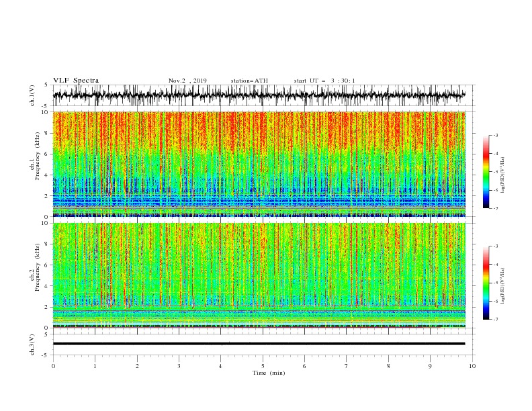Screen dimensions: 532x411
Task: Click the "-7" tick on the upper color bar
Action: click(x=495, y=208)
